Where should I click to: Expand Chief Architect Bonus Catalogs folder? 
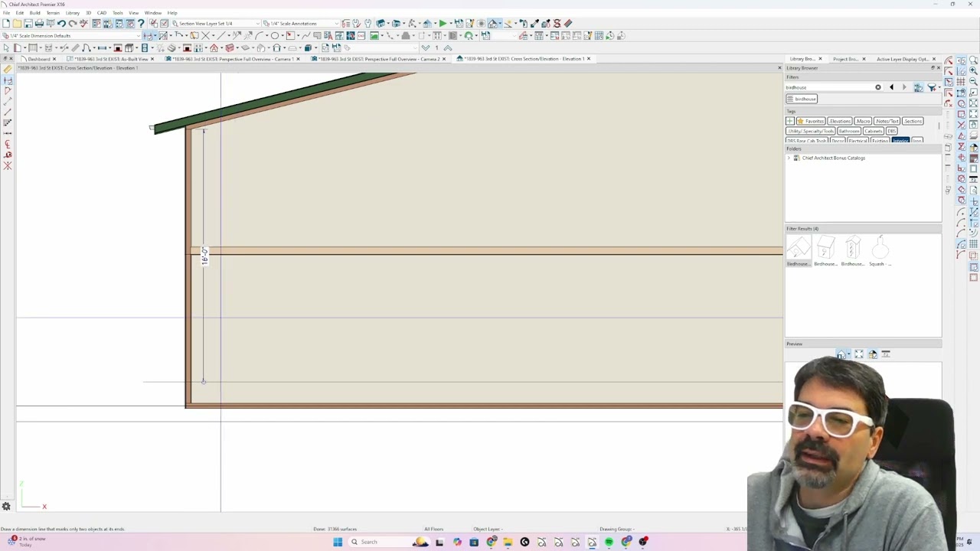pos(789,158)
